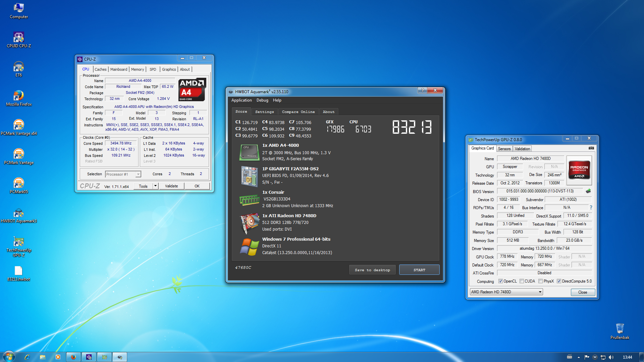Open the Aquamark Help menu
Screen dimensions: 644x362
coord(277,100)
